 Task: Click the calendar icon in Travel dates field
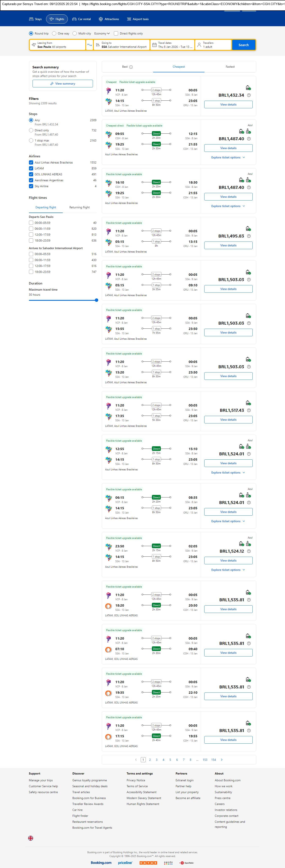[154, 45]
